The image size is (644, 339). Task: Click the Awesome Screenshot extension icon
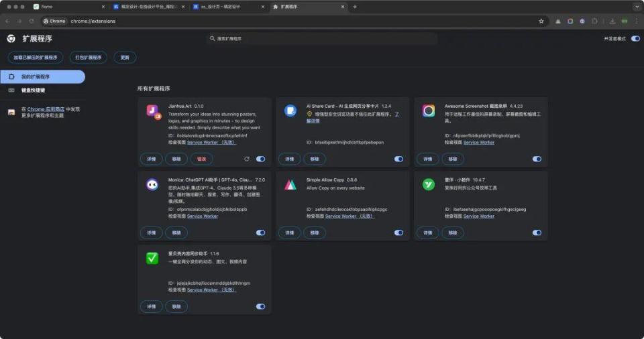pos(429,111)
